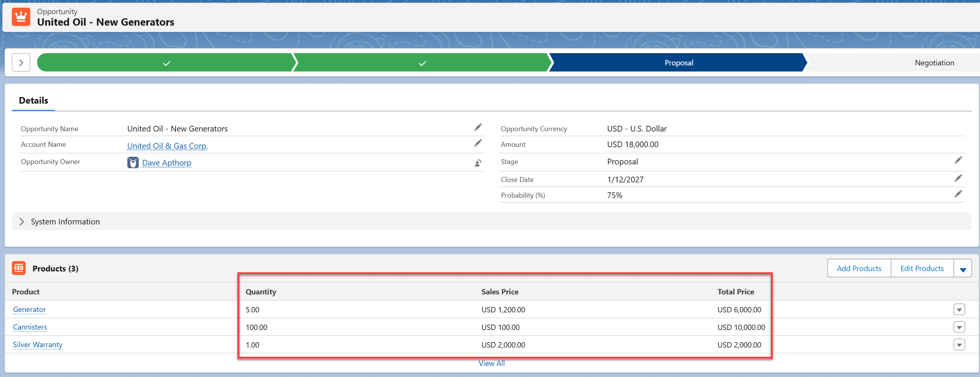The width and height of the screenshot is (980, 377).
Task: Open the Products actions dropdown arrow
Action: [x=962, y=269]
